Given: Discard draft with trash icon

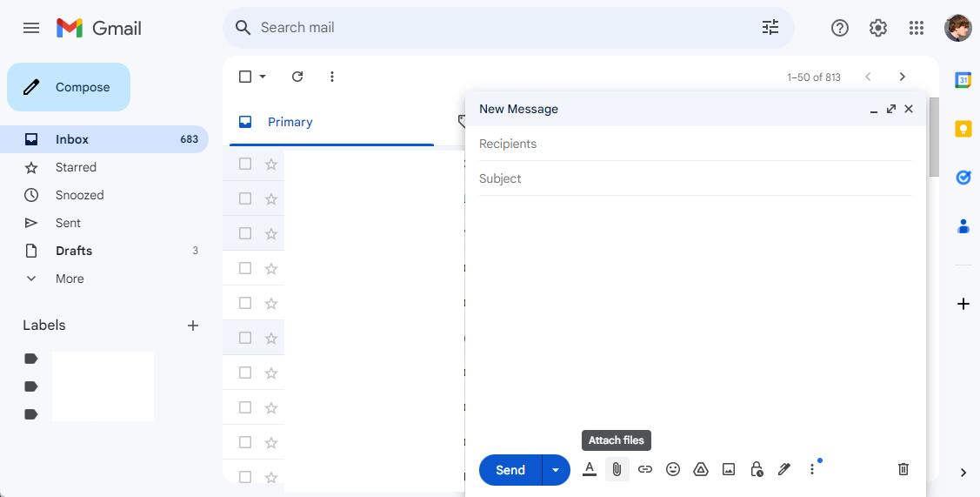Looking at the screenshot, I should point(903,469).
